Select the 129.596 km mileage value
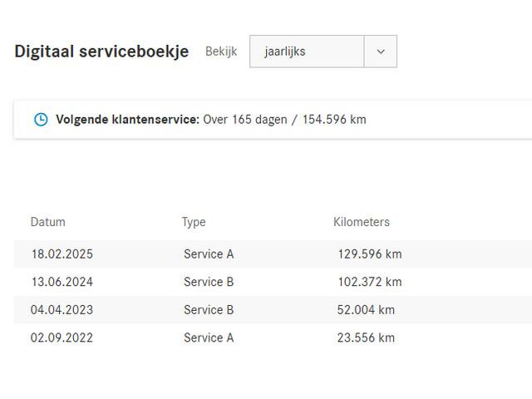Screen dimensions: 532x399 click(370, 254)
